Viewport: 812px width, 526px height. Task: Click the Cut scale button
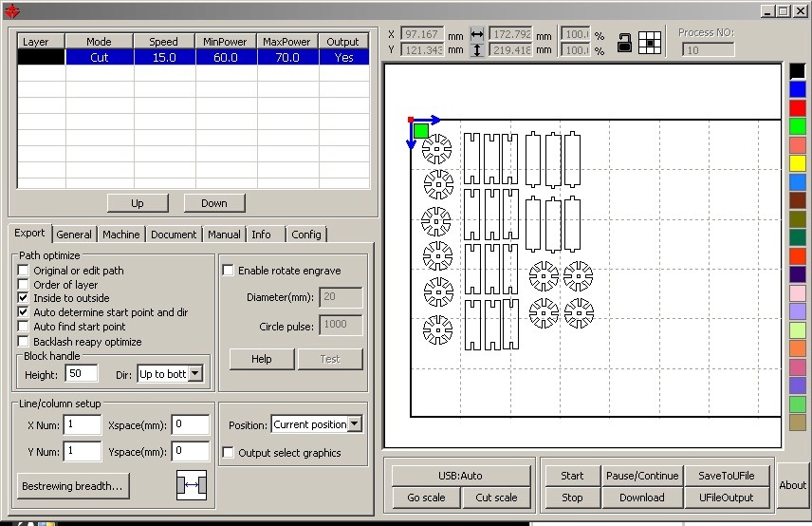(496, 498)
